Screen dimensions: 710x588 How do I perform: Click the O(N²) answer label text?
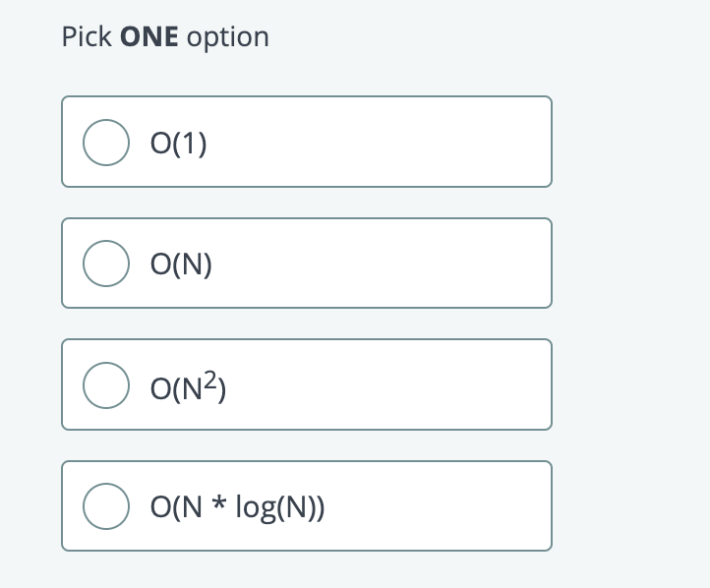pyautogui.click(x=188, y=385)
